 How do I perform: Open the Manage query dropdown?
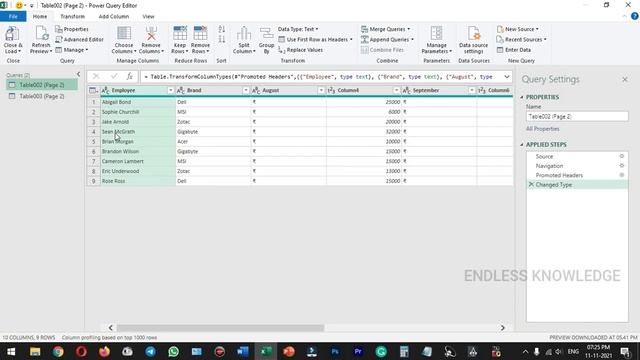tap(72, 50)
